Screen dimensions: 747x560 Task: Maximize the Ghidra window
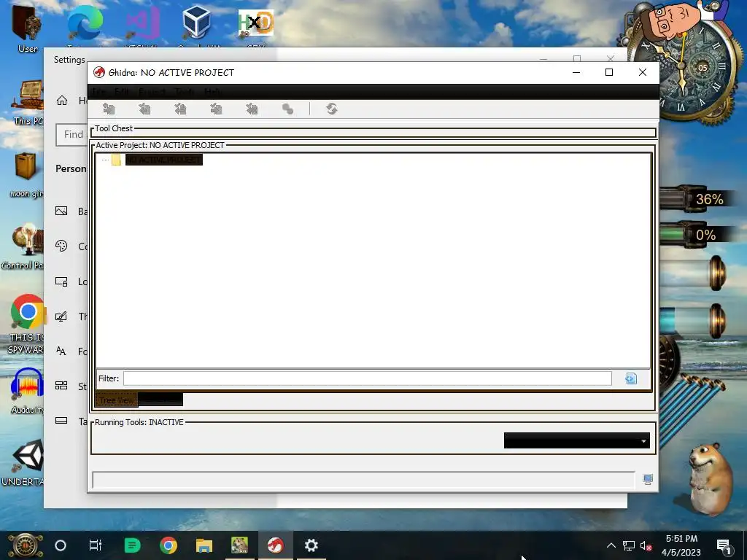[609, 72]
